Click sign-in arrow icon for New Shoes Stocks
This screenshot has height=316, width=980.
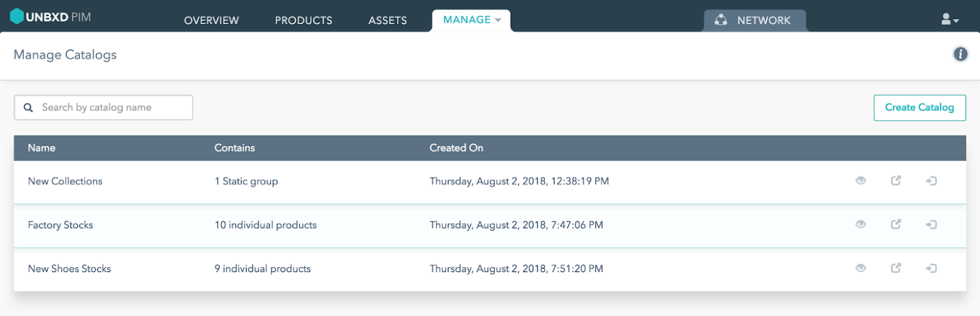pyautogui.click(x=932, y=268)
